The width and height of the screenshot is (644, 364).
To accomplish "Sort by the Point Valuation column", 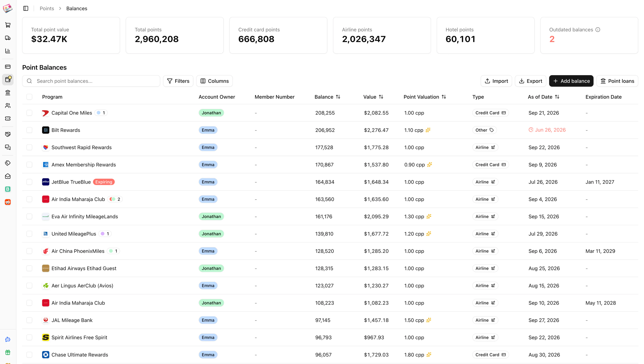I will 425,97.
